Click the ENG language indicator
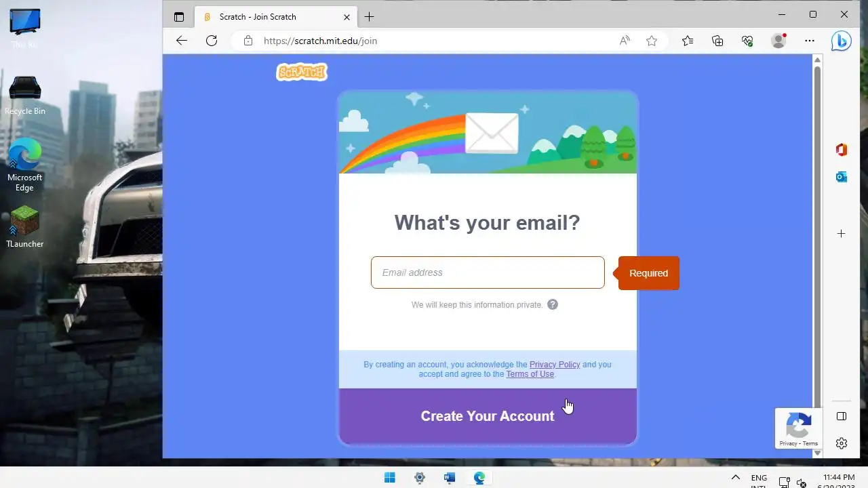 click(759, 478)
